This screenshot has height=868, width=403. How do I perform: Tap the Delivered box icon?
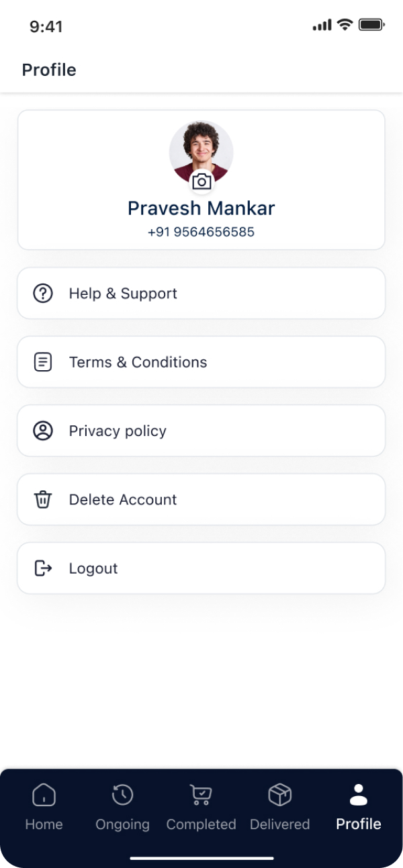click(279, 795)
